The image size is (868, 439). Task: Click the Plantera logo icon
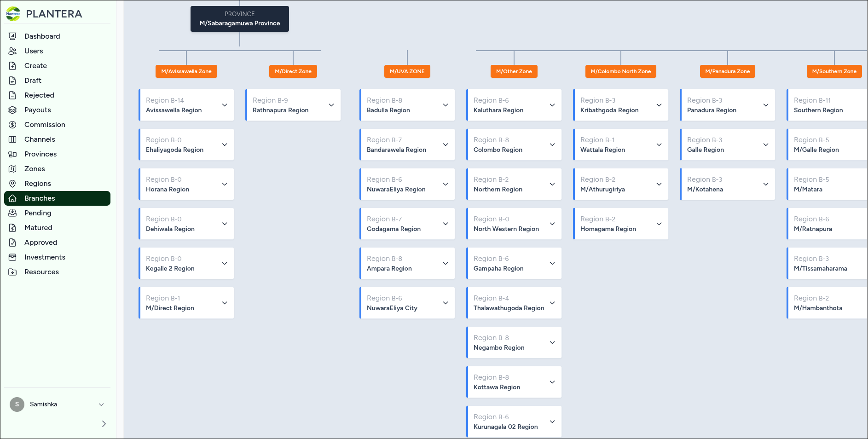pyautogui.click(x=13, y=14)
